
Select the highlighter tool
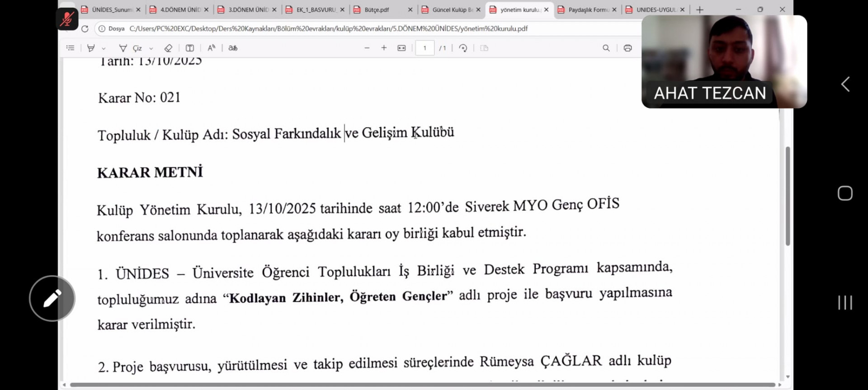coord(91,48)
